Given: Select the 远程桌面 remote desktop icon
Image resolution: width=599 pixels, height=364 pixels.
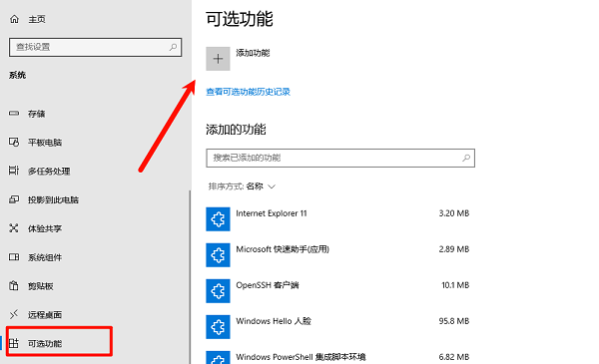Looking at the screenshot, I should click(x=14, y=315).
